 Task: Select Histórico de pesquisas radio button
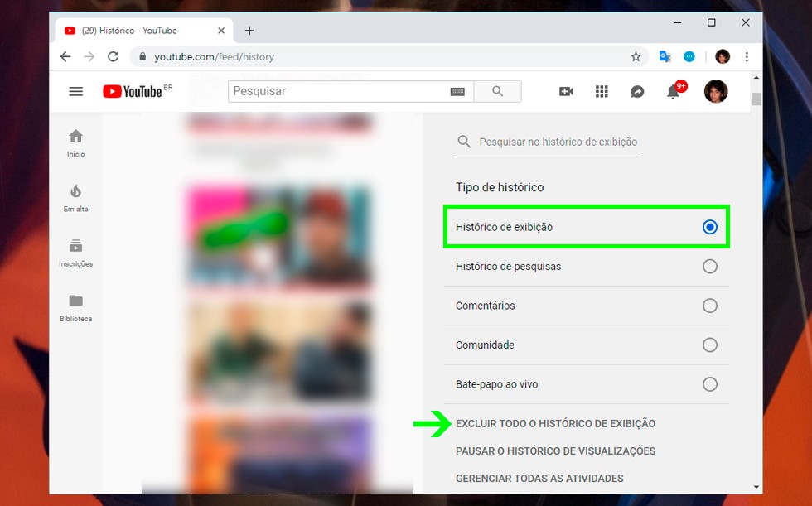[x=709, y=267]
